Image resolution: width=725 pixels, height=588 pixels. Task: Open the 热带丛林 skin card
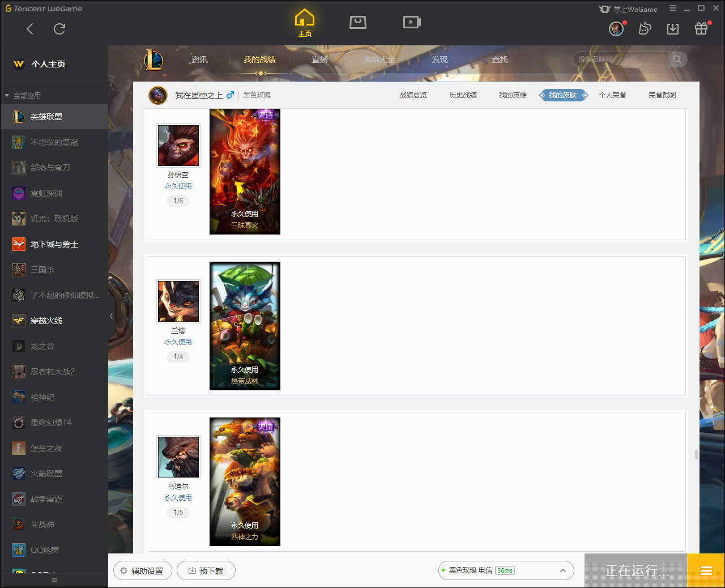tap(245, 326)
